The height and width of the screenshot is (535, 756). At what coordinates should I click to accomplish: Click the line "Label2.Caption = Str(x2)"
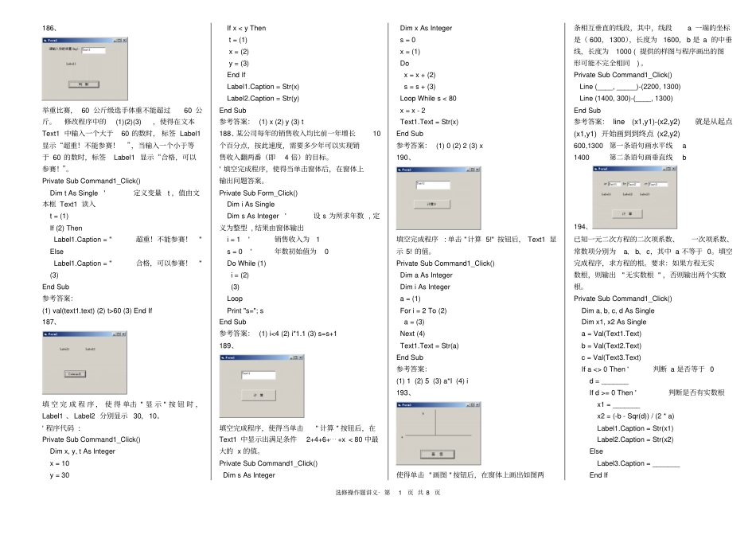(x=635, y=439)
